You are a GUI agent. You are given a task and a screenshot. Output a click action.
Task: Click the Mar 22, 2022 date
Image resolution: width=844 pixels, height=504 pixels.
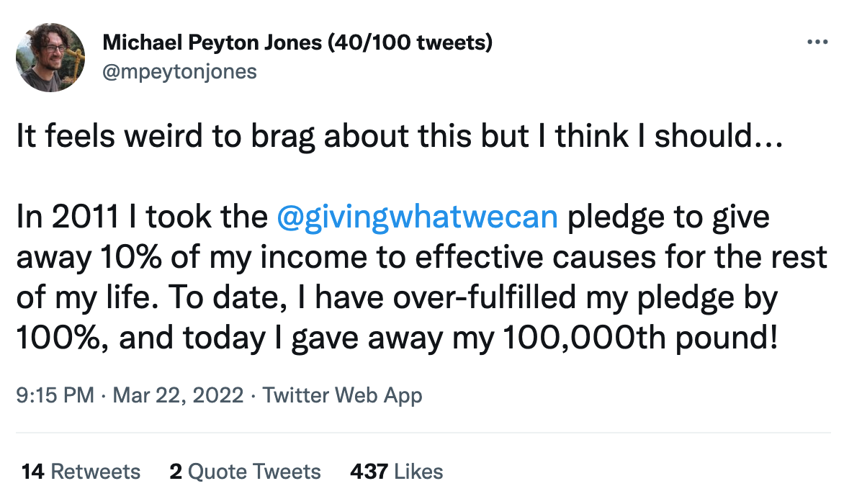178,395
